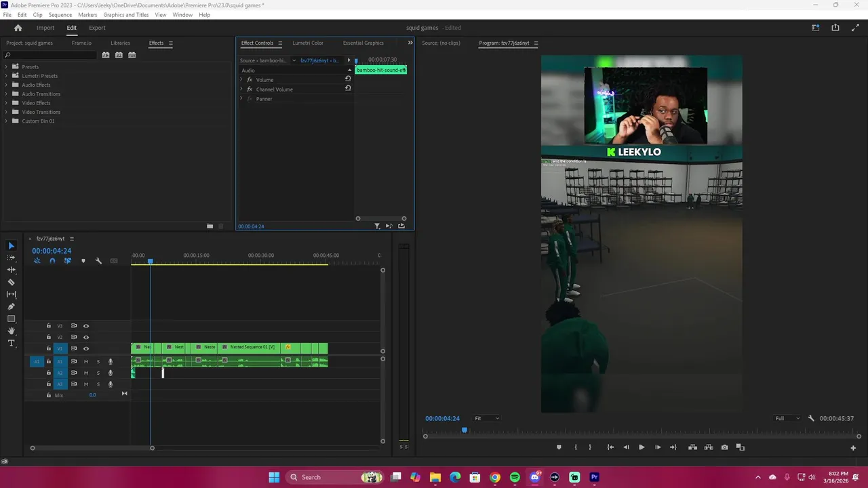This screenshot has width=868, height=488.
Task: Expand Volume effect in Effect Controls
Action: 241,80
